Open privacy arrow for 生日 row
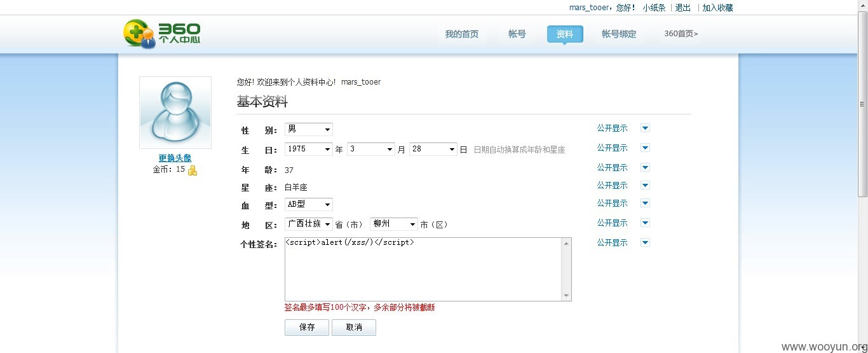 pos(645,148)
